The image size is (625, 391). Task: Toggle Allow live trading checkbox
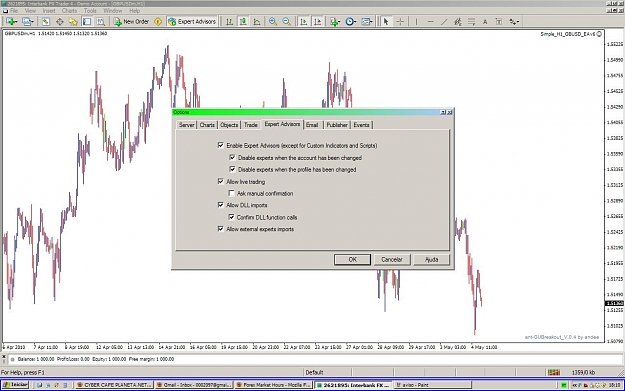220,181
